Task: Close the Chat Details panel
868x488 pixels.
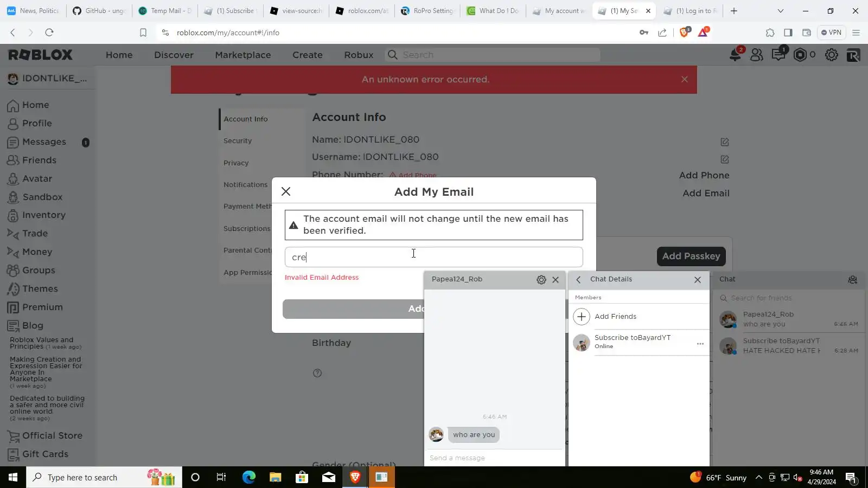Action: (x=698, y=280)
